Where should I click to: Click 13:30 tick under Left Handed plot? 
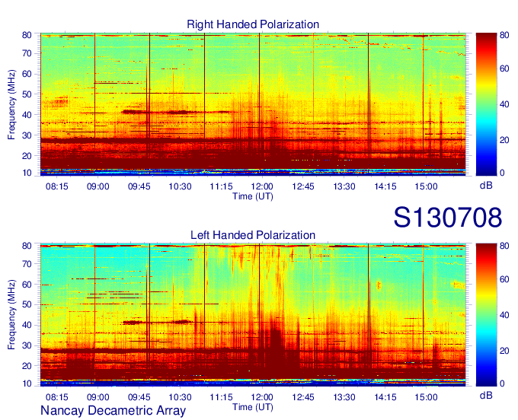click(x=344, y=397)
